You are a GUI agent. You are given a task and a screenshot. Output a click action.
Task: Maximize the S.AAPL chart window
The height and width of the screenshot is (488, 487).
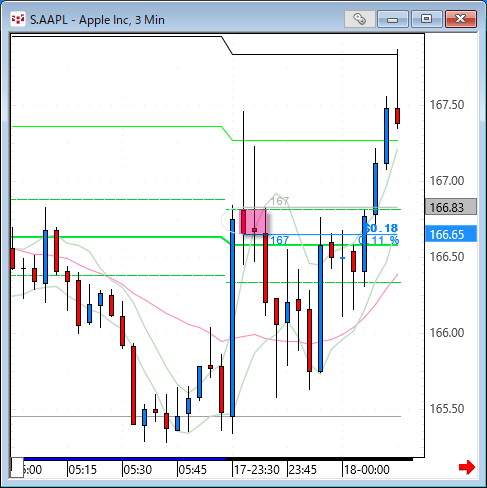point(426,19)
